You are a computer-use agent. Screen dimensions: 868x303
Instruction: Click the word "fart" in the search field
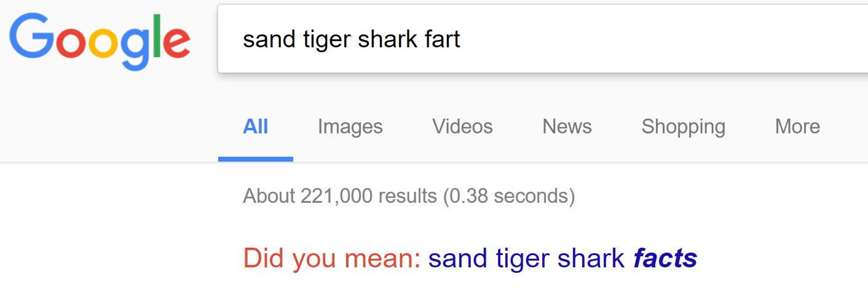[443, 40]
